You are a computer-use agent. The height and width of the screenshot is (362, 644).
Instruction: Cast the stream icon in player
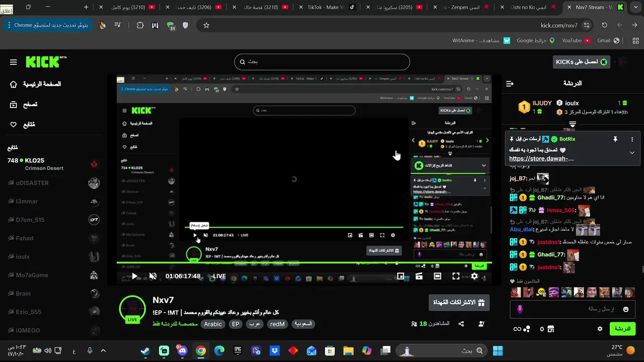(x=419, y=276)
